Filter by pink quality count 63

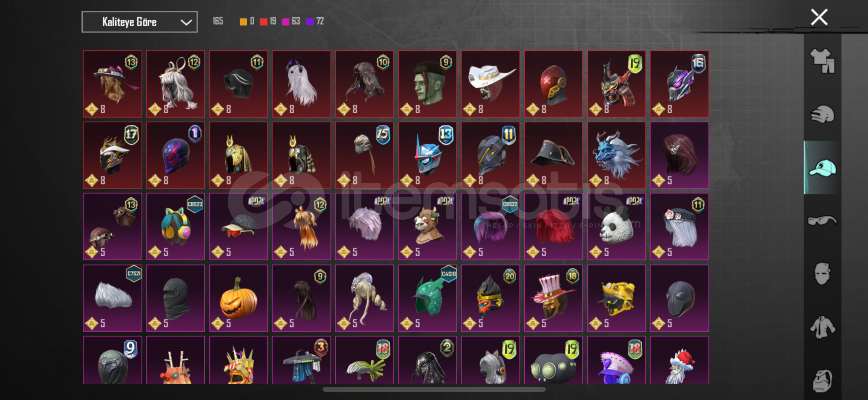[x=291, y=21]
